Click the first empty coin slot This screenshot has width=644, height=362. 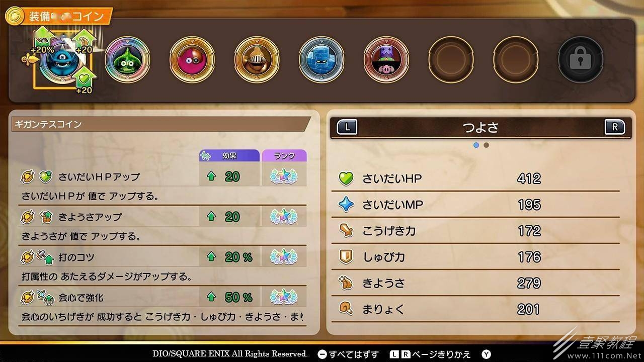451,59
